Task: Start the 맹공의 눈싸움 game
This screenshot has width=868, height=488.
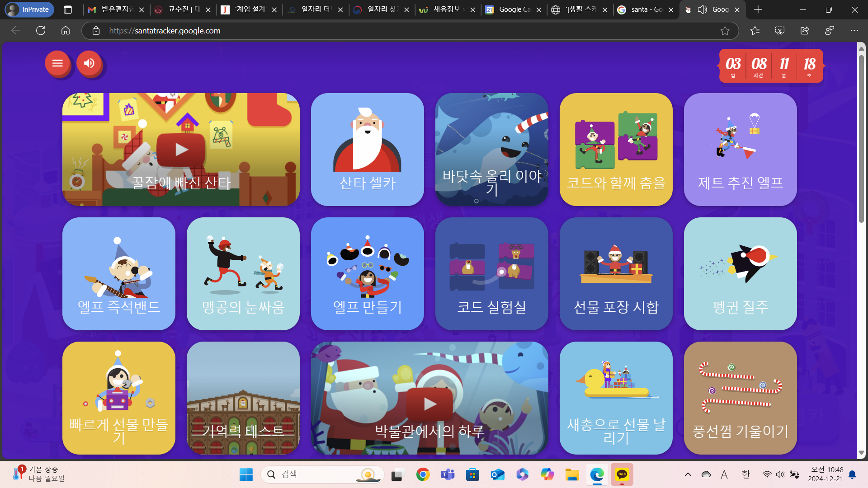Action: 243,274
